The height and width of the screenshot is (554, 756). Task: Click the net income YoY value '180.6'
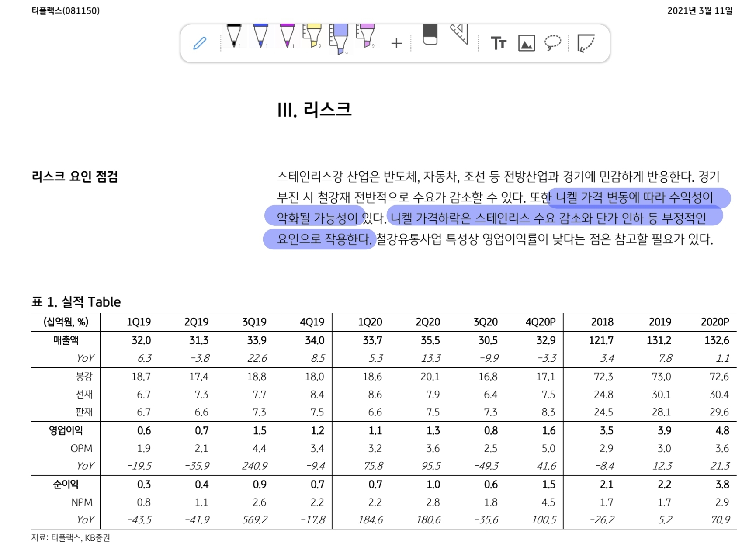pyautogui.click(x=428, y=520)
